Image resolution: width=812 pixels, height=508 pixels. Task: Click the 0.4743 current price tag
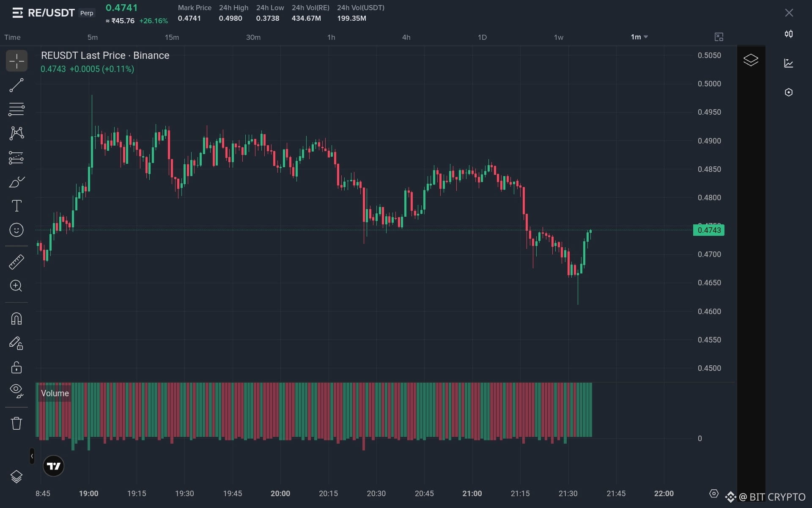coord(709,230)
